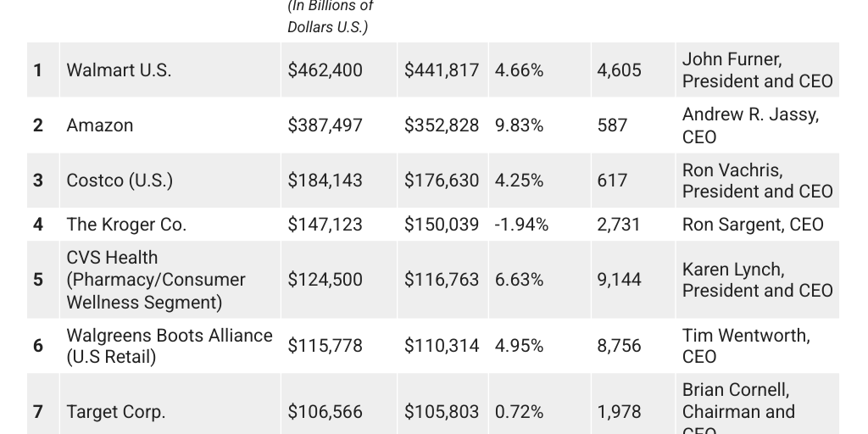Select Kroger's -1.94% change cell

[521, 225]
